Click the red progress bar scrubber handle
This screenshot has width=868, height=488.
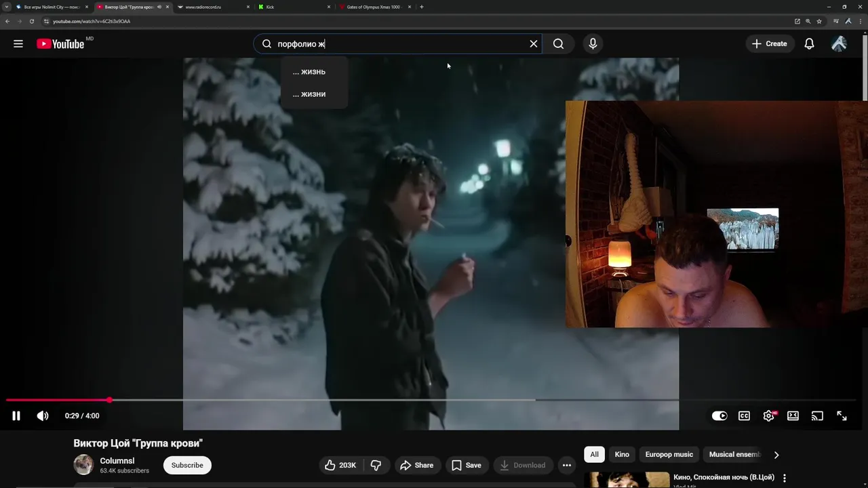pos(109,401)
